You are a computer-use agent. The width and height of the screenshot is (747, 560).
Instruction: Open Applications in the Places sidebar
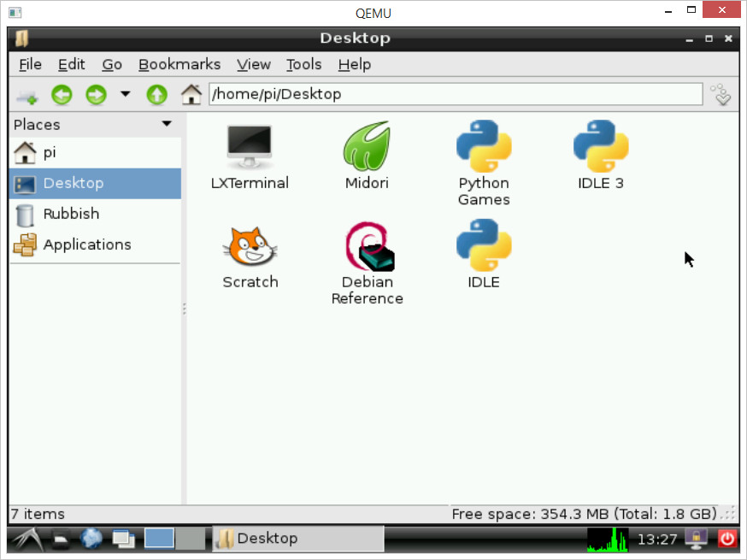pyautogui.click(x=95, y=245)
